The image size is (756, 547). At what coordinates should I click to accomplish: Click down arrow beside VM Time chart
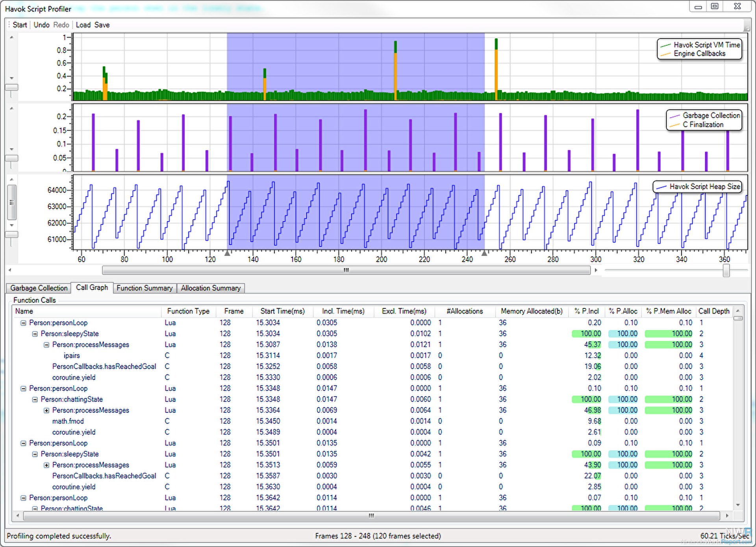click(11, 78)
